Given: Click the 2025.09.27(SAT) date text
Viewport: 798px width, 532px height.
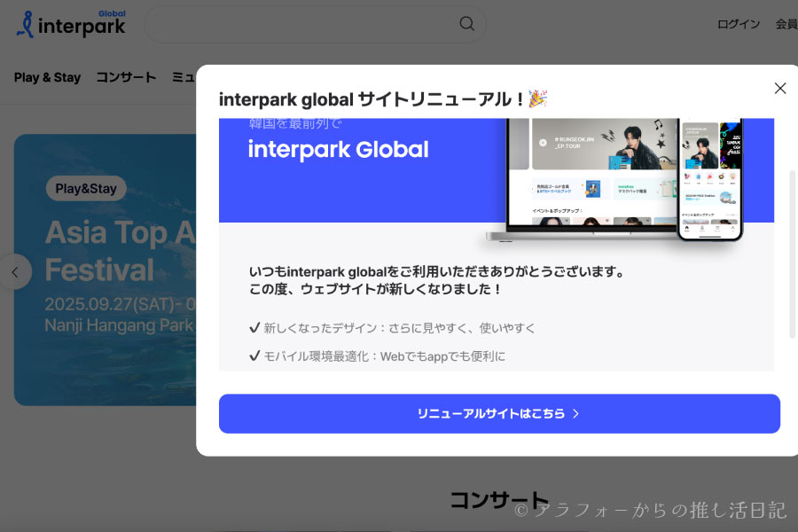Looking at the screenshot, I should coord(120,304).
